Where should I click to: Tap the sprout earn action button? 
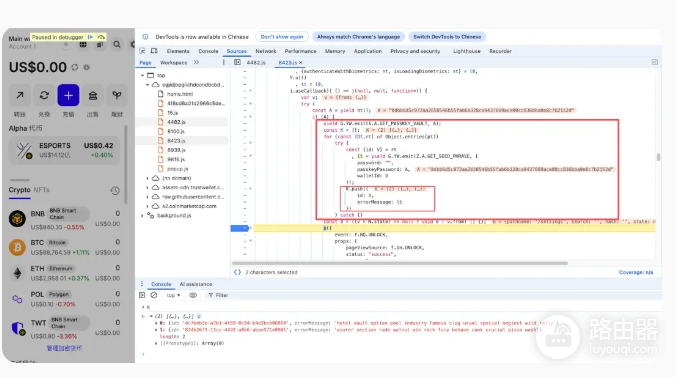(x=116, y=95)
